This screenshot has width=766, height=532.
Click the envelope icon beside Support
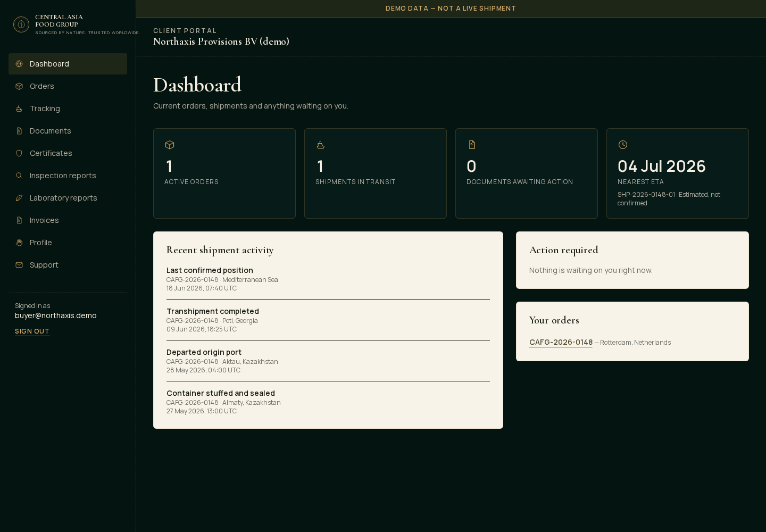(19, 265)
